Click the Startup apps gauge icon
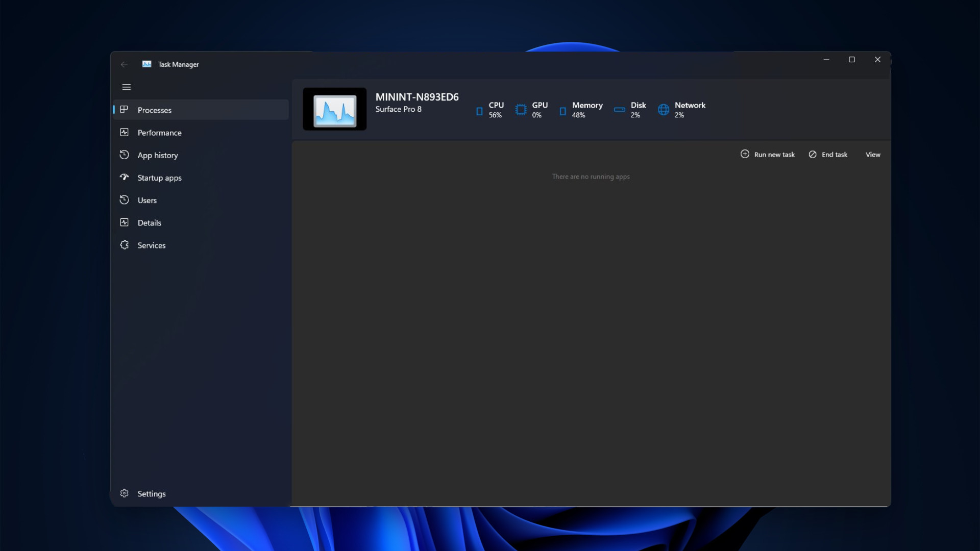980x551 pixels. click(x=124, y=177)
